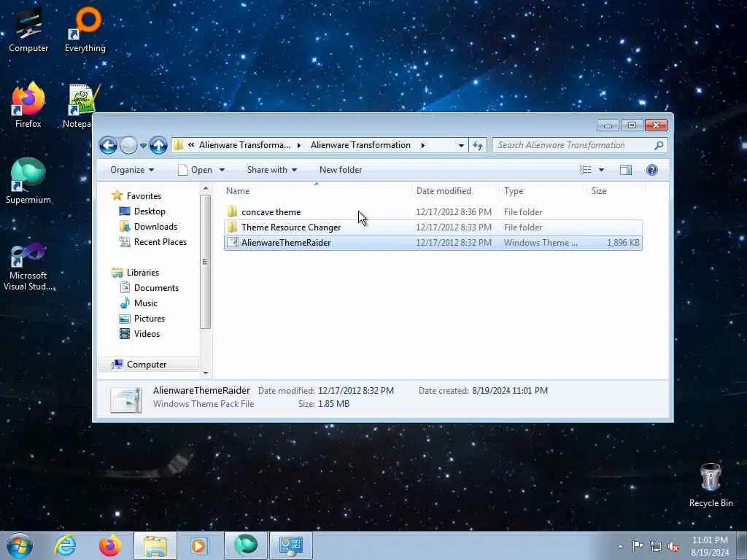Viewport: 747px width, 560px height.
Task: Select the Microsoft Visual Studio desktop shortcut
Action: coord(28,267)
